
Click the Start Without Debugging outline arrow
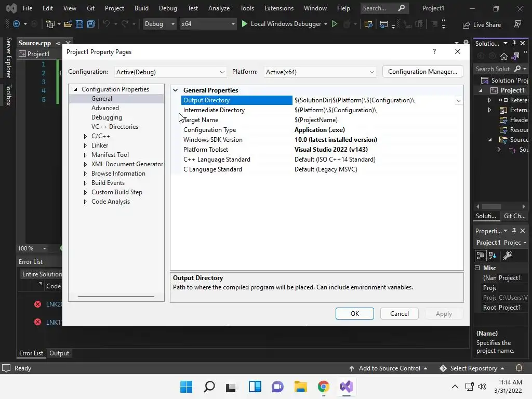tap(334, 24)
